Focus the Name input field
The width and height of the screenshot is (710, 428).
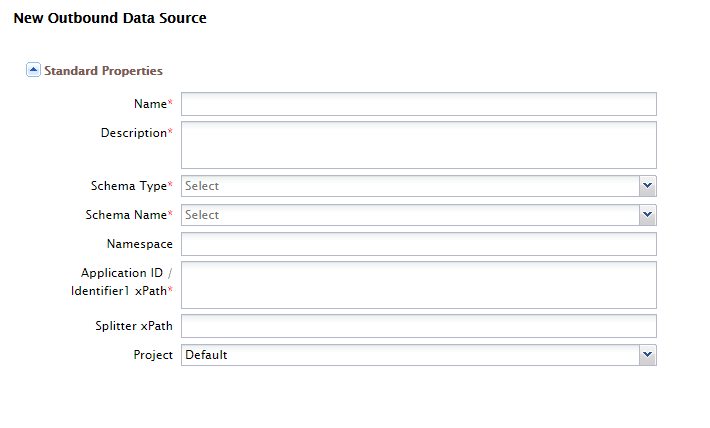(418, 104)
